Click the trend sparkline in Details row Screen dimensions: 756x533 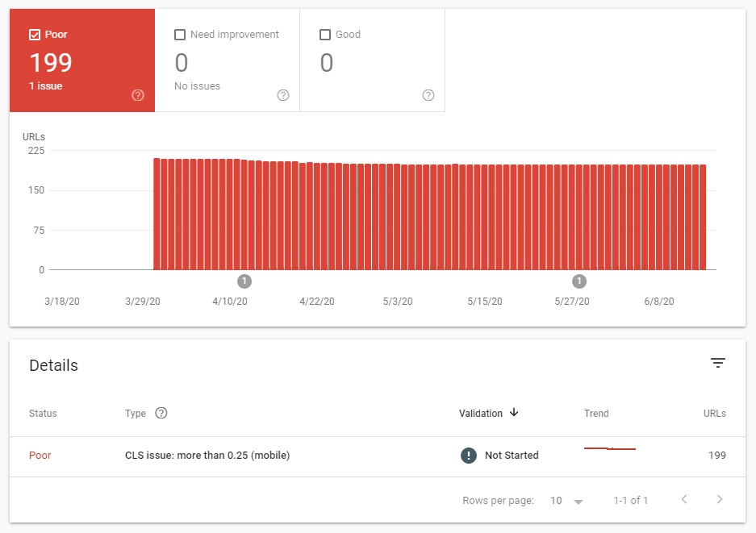610,448
